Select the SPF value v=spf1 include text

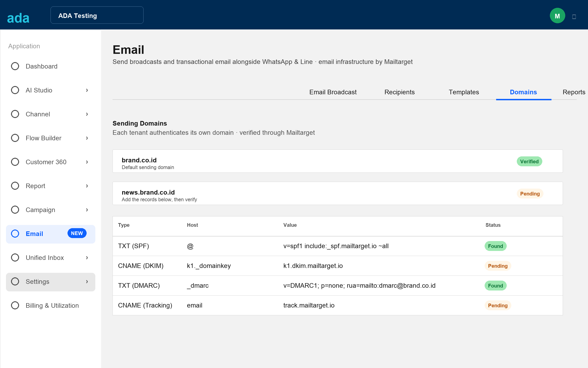(336, 246)
